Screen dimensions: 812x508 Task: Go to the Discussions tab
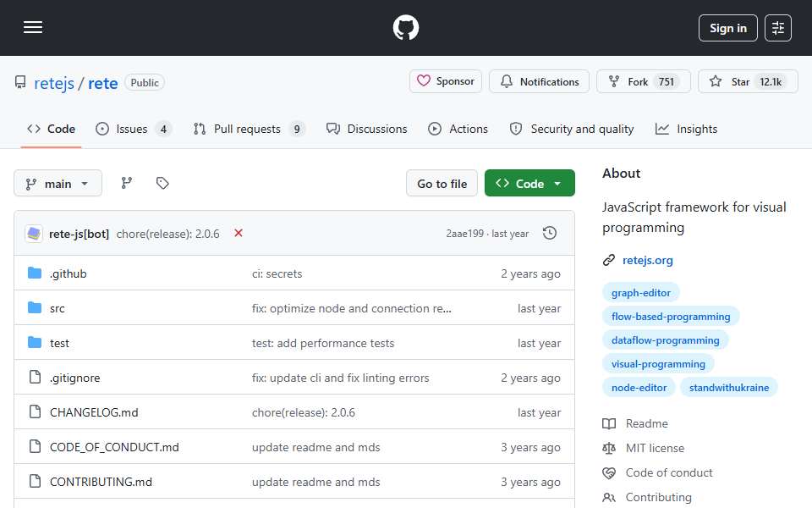click(366, 129)
